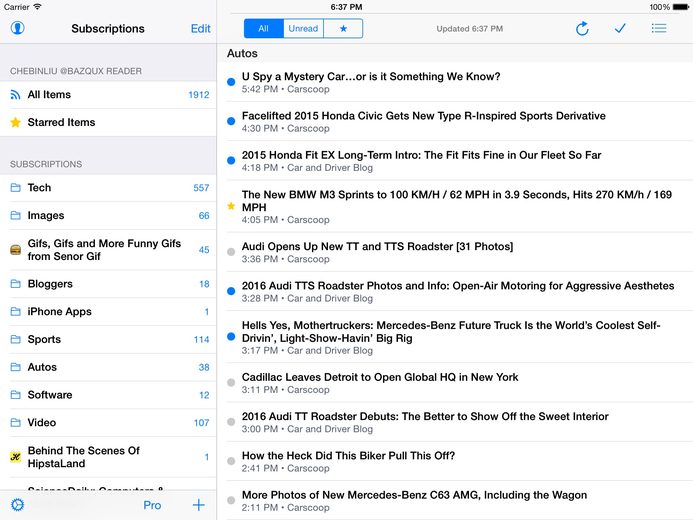Screen dimensions: 693x520
Task: Click the Images folder icon
Action: pyautogui.click(x=15, y=216)
